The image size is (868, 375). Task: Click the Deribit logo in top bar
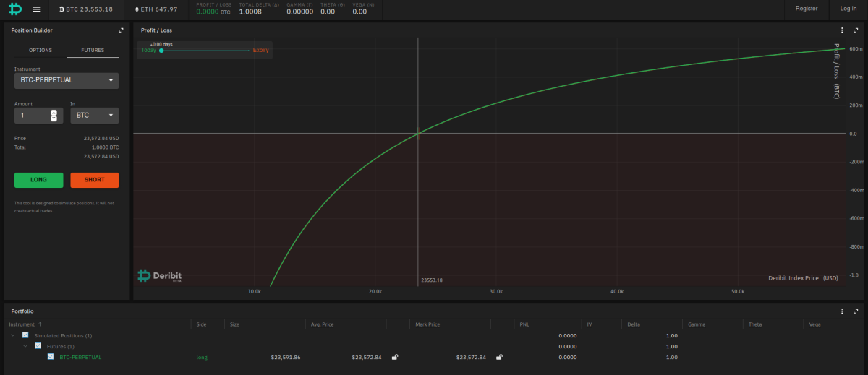coord(15,9)
